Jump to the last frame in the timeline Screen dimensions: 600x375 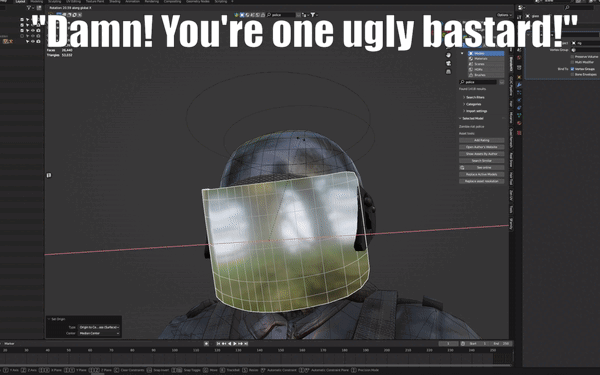(246, 344)
